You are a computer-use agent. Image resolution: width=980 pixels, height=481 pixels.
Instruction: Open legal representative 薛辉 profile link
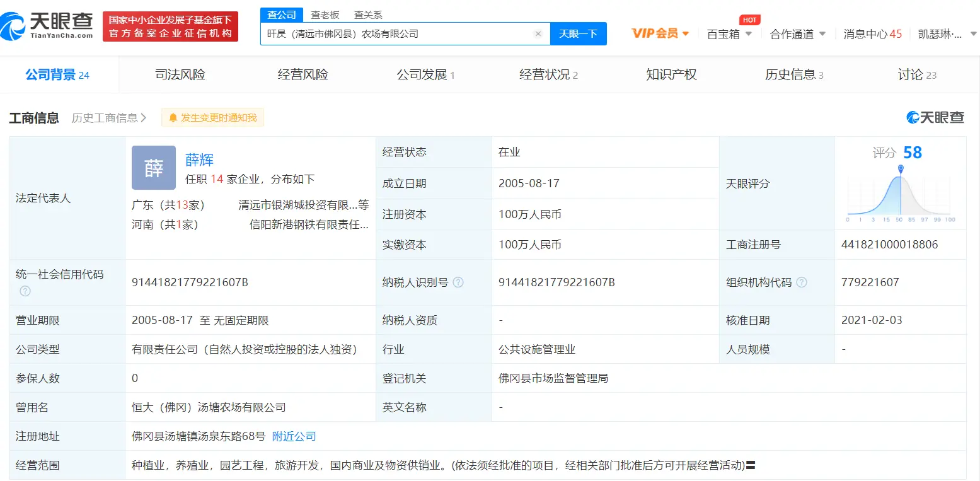click(199, 160)
